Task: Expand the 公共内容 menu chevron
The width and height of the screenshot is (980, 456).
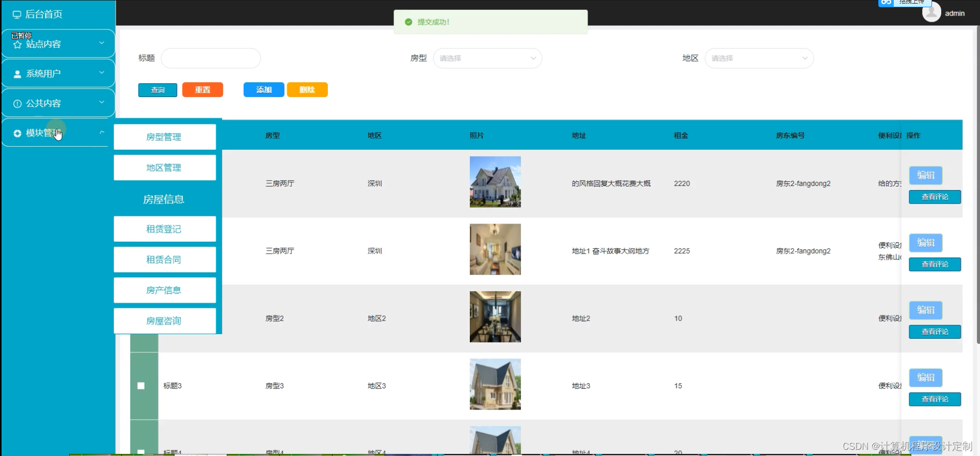Action: [x=102, y=102]
